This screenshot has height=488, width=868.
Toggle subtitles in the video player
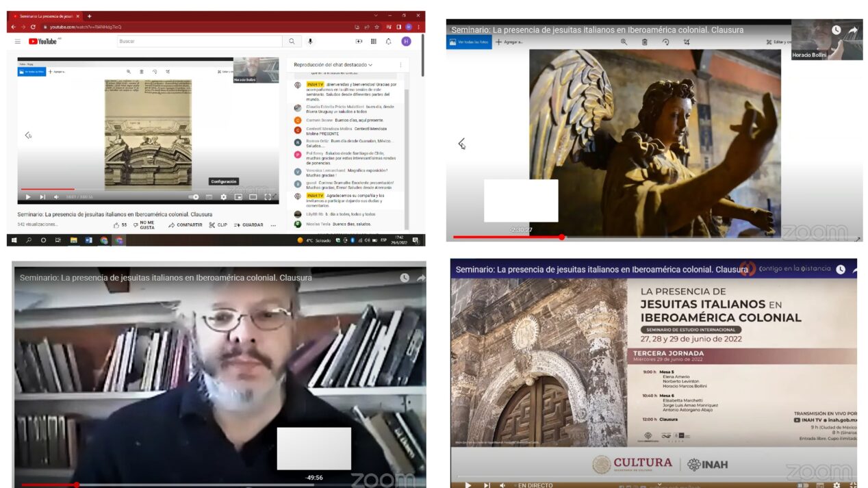click(209, 197)
